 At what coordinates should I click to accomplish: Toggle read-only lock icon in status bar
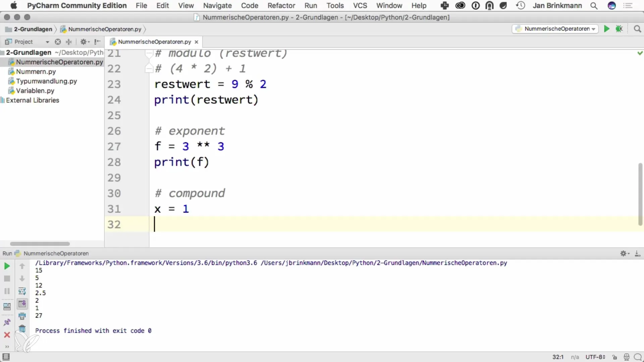[614, 357]
